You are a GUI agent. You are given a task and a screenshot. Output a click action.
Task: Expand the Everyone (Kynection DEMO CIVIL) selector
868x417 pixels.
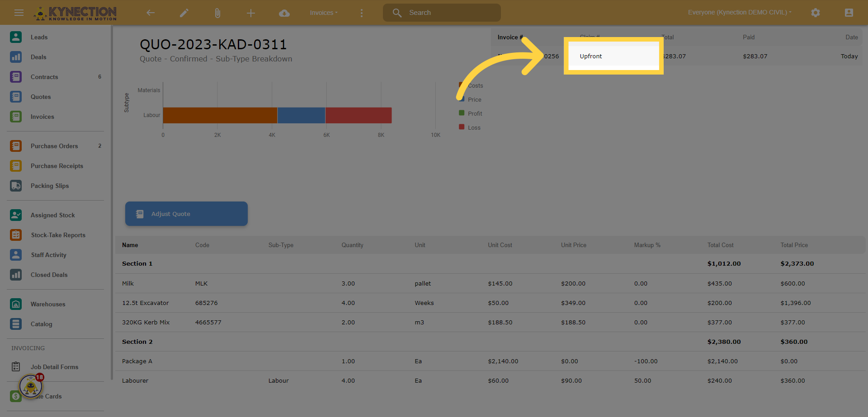740,12
